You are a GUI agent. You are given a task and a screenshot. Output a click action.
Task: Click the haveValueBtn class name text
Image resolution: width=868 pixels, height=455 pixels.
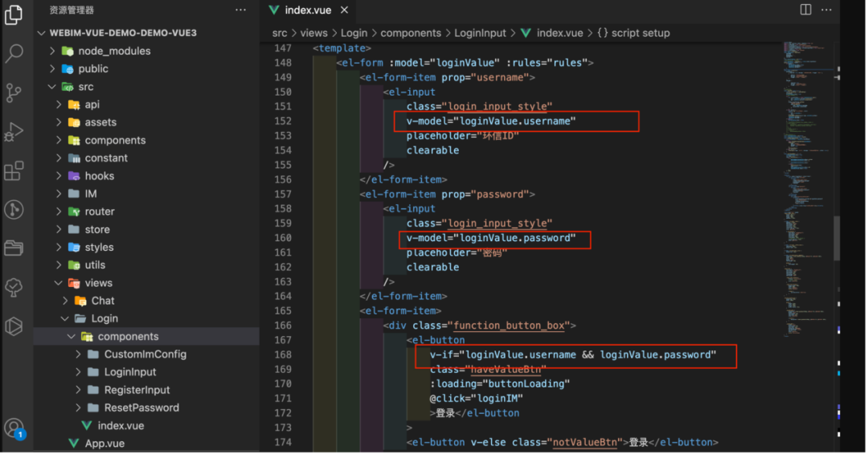506,370
